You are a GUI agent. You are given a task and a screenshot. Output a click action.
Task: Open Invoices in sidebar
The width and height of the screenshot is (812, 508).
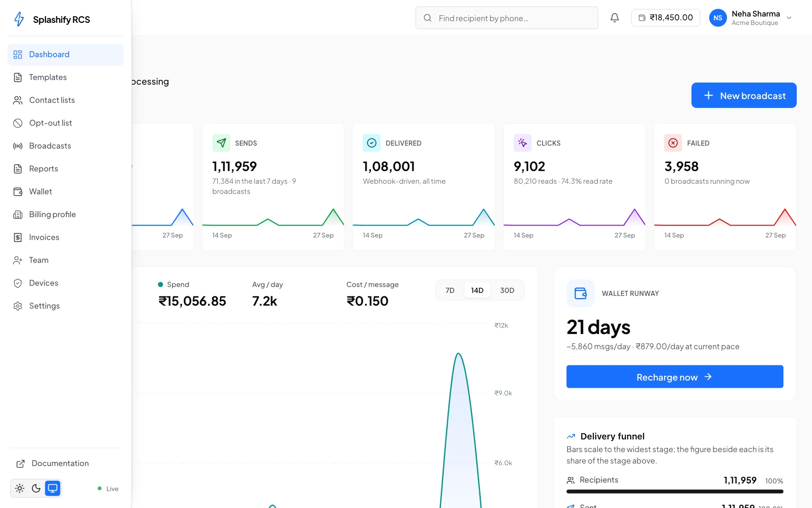[66, 237]
